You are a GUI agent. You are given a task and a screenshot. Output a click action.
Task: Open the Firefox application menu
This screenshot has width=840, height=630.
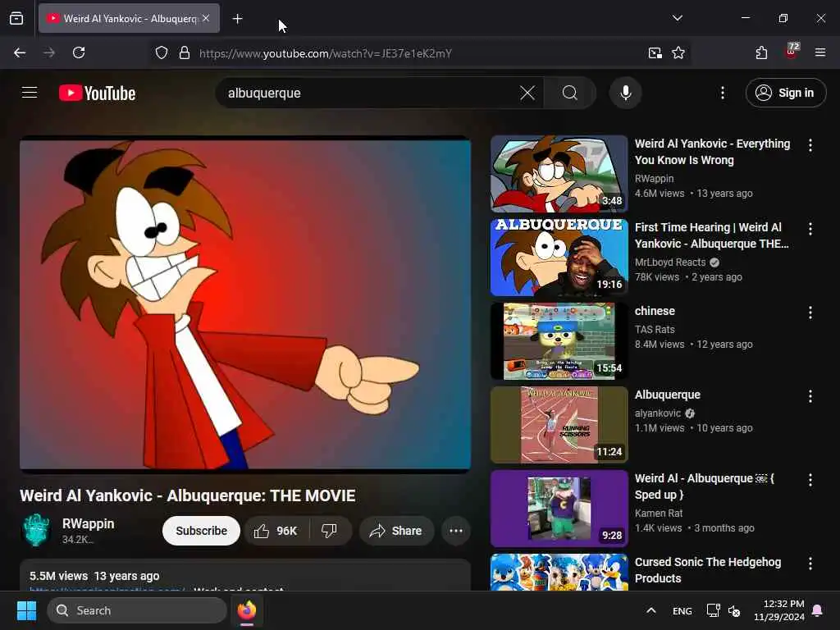[820, 52]
